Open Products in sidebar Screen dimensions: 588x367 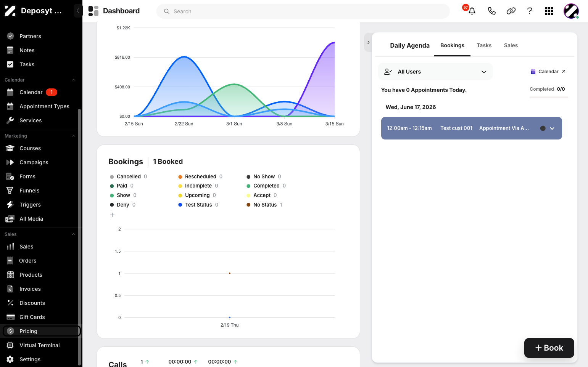point(31,275)
